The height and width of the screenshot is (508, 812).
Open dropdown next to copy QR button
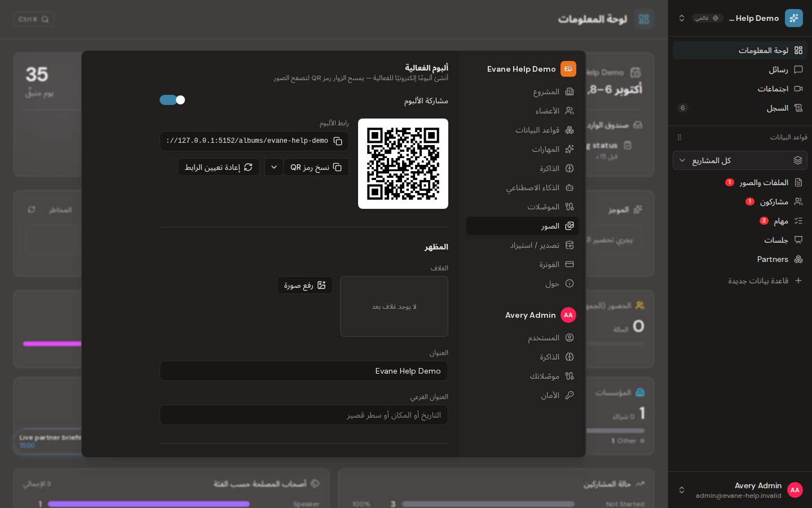(x=274, y=167)
